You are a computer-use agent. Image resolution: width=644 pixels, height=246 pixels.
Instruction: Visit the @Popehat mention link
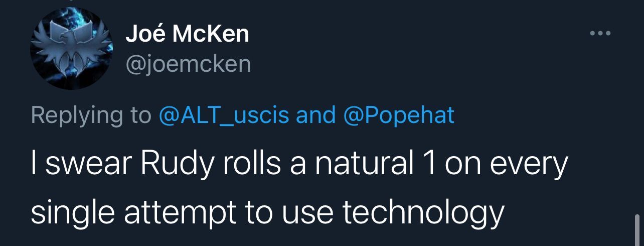[x=398, y=115]
